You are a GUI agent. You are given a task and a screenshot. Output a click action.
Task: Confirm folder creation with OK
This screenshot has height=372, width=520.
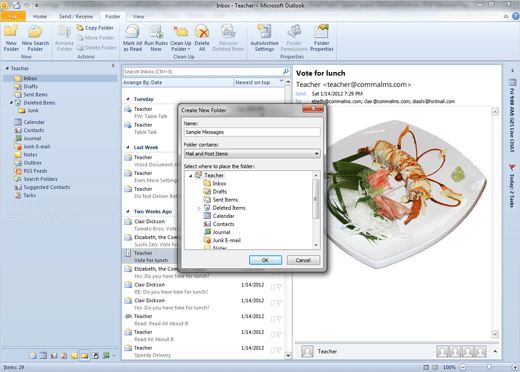[x=265, y=260]
